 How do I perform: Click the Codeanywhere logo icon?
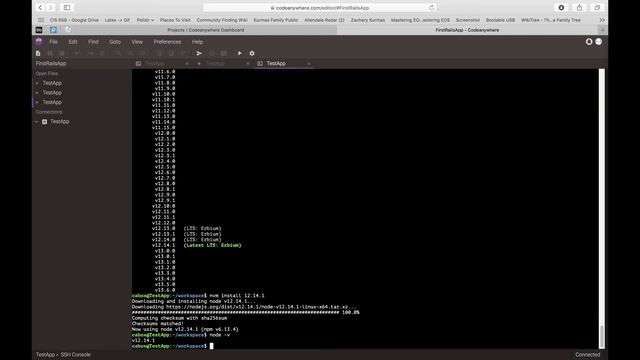tap(39, 42)
